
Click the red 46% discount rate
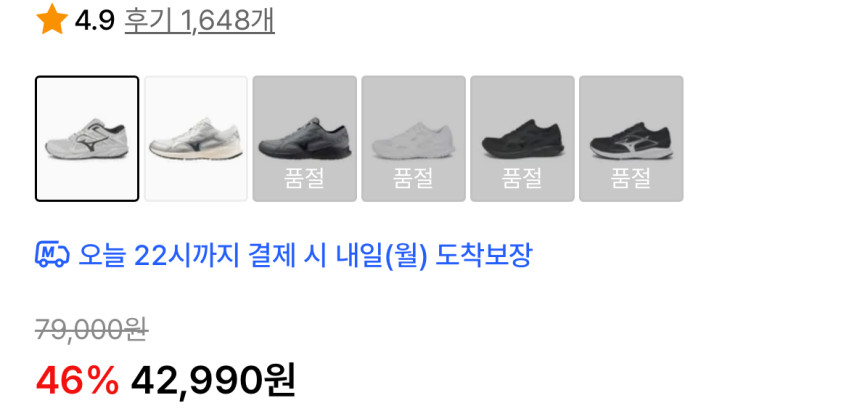(x=77, y=380)
